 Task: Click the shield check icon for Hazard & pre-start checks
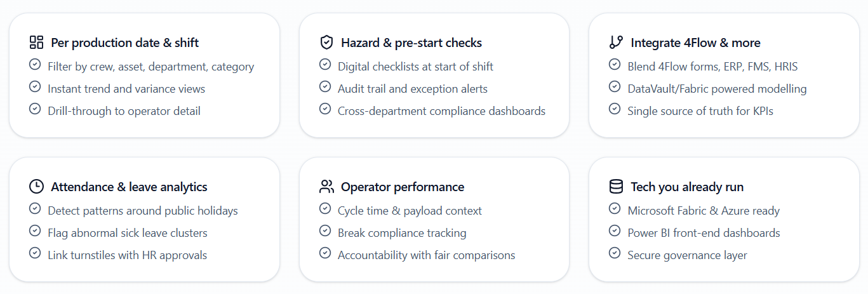[326, 43]
